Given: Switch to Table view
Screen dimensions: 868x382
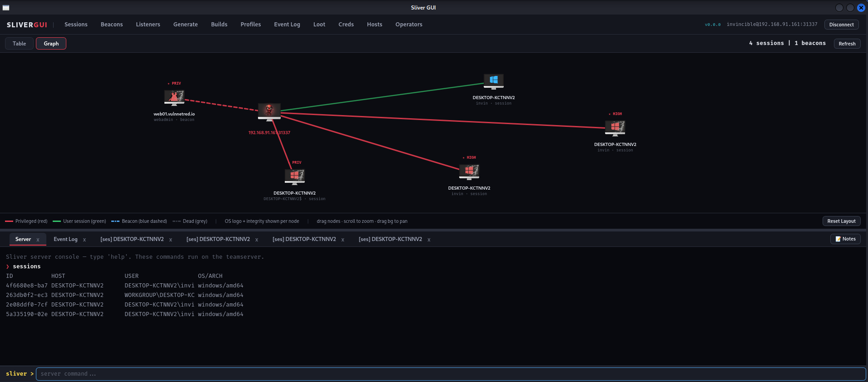Looking at the screenshot, I should pos(19,44).
